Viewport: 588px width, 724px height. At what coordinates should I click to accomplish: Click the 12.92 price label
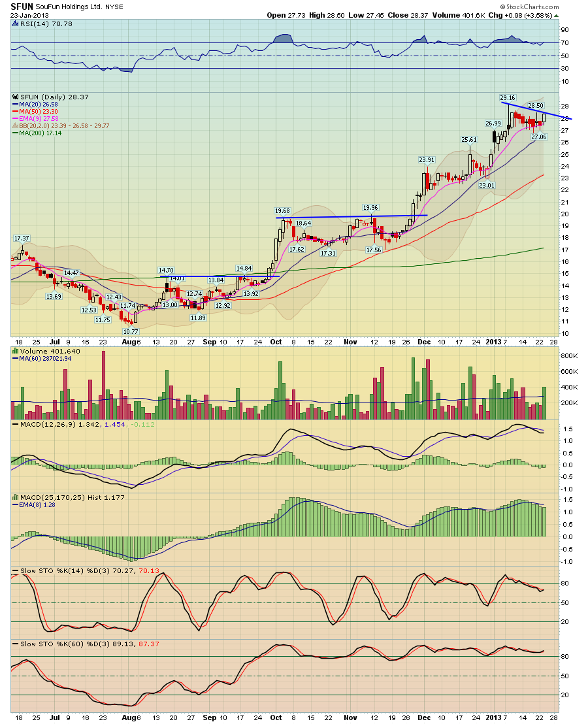223,305
